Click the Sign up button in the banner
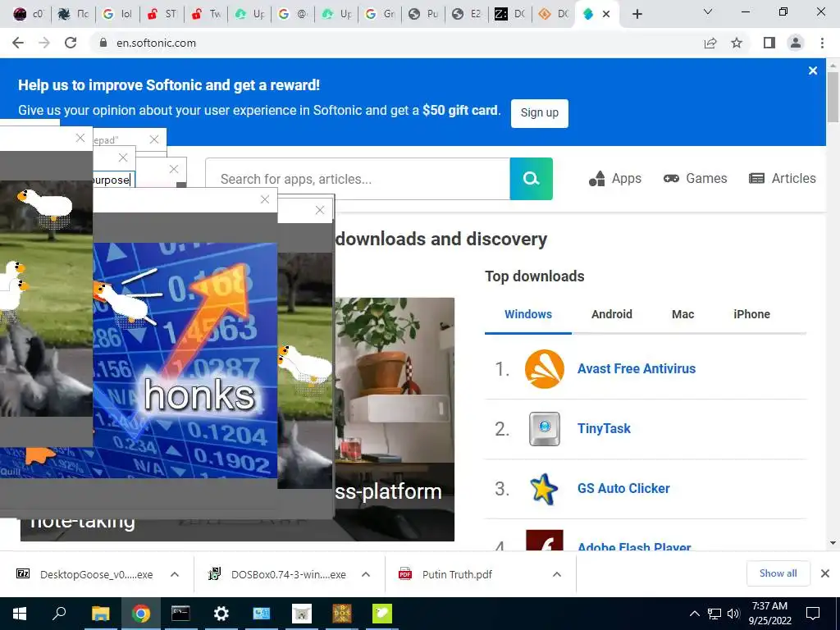 click(x=540, y=113)
